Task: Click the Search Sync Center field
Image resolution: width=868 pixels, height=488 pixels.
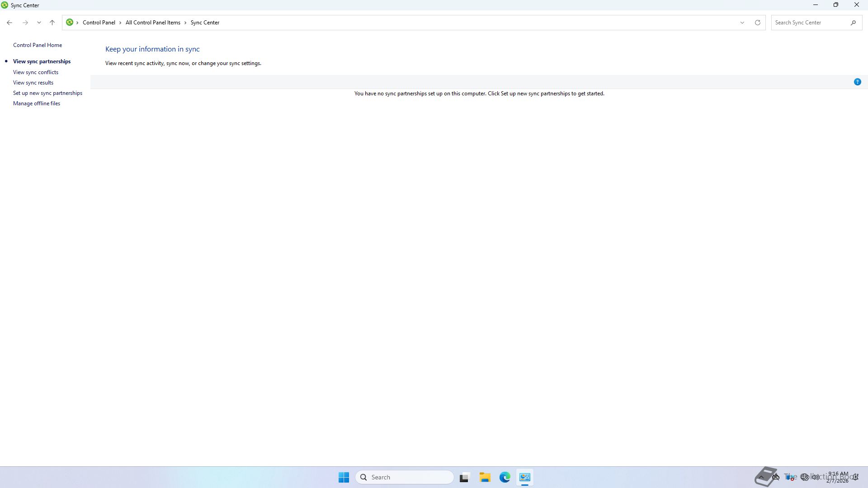Action: (809, 23)
